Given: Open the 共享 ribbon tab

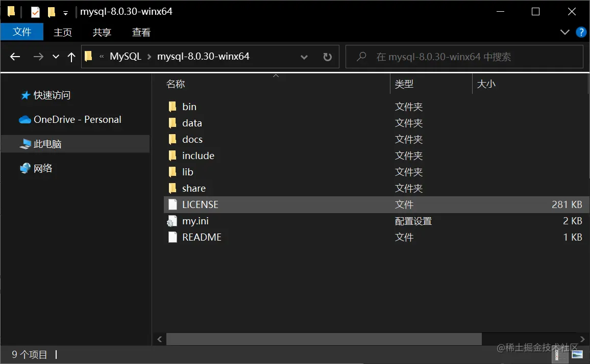Looking at the screenshot, I should (x=102, y=32).
